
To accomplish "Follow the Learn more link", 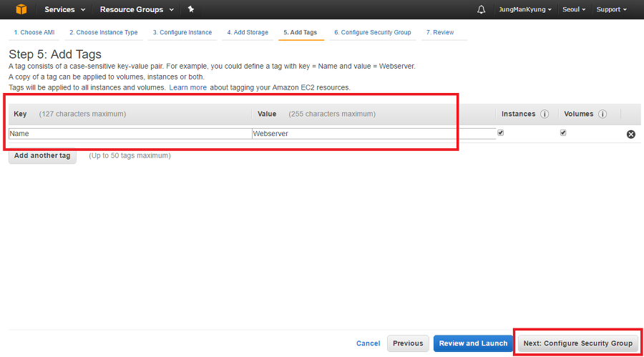I will [x=187, y=87].
